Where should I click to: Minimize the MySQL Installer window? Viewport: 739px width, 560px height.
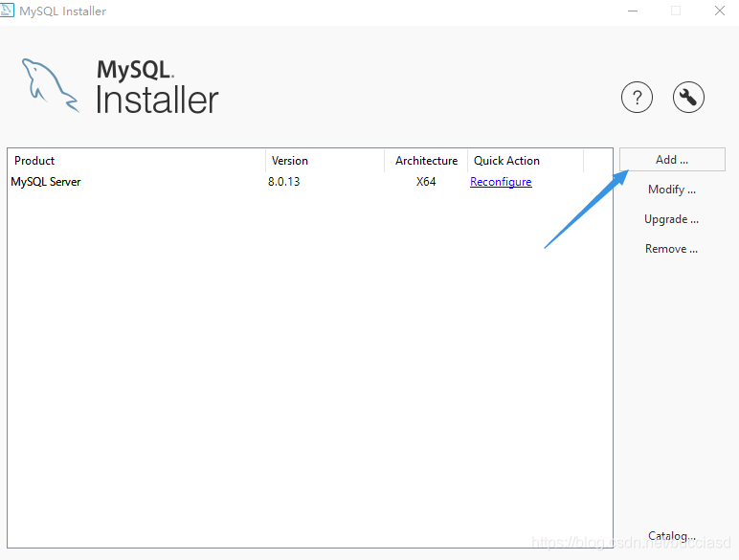pos(633,11)
